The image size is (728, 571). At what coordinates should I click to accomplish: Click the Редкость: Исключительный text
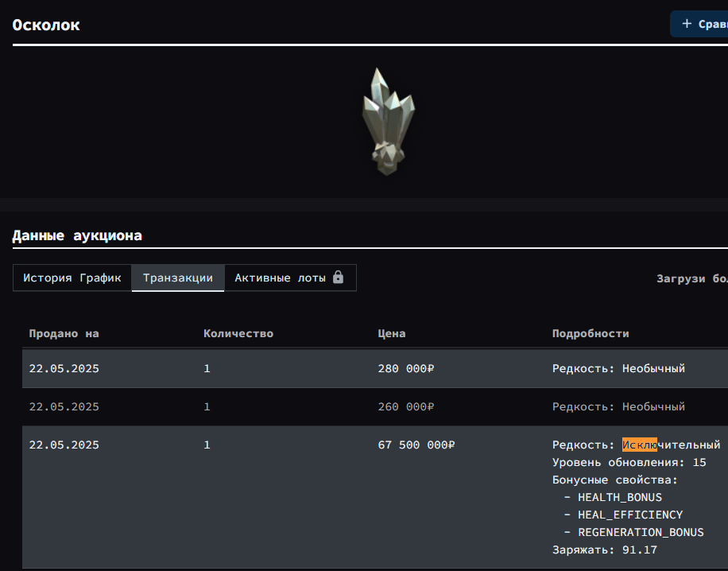coord(636,445)
